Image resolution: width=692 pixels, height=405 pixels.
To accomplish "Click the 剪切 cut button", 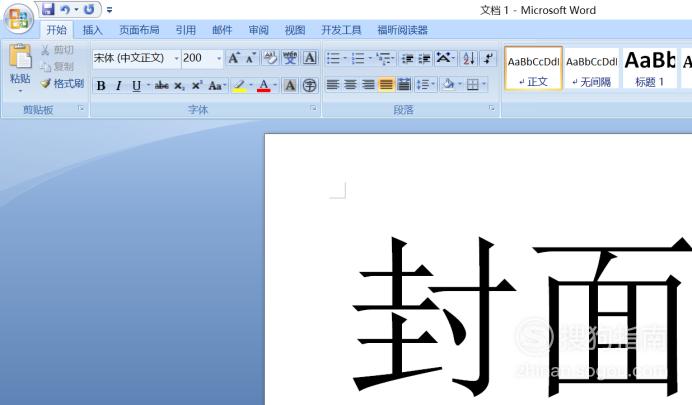I will tap(57, 50).
